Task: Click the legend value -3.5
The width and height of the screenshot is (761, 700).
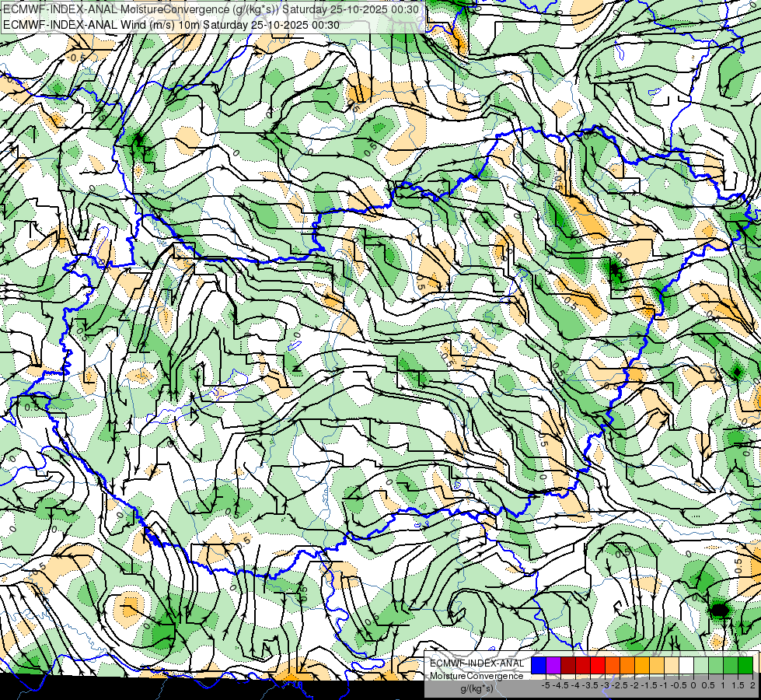Action: coord(590,685)
